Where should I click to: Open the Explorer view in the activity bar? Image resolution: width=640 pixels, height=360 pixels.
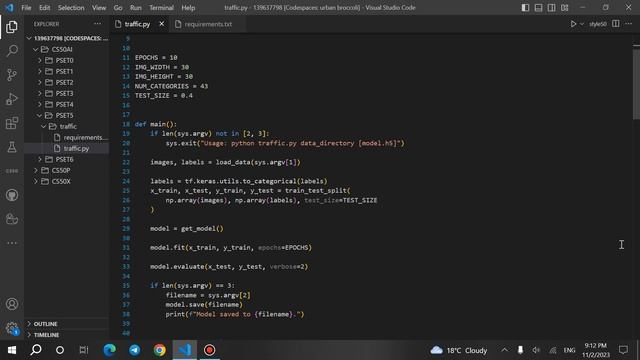[12, 27]
